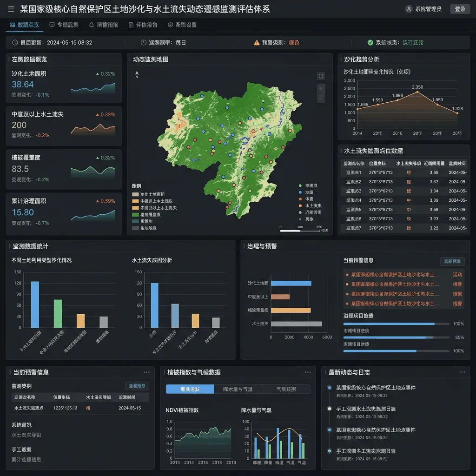Select the 监测点4 row with value 3.39
The width and height of the screenshot is (476, 476).
404,200
